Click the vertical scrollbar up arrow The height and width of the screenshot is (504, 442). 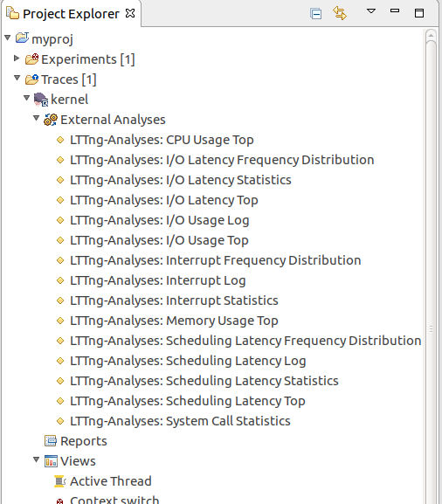[431, 34]
